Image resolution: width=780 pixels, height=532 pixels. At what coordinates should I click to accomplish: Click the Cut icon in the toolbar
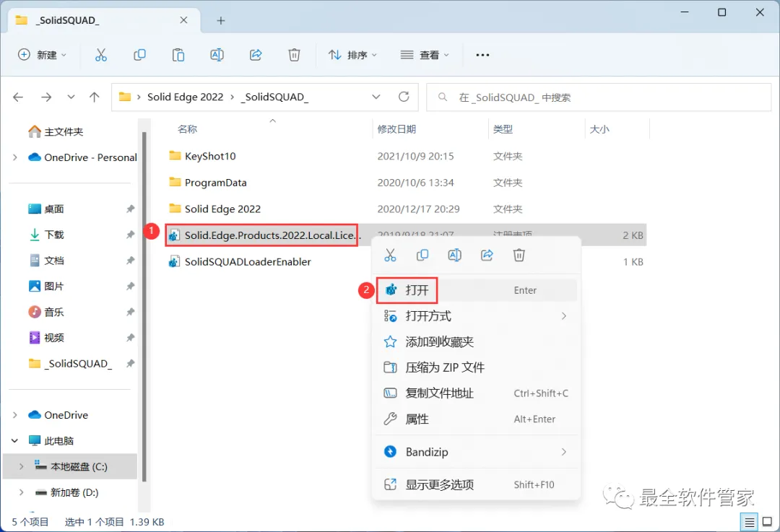(x=101, y=55)
